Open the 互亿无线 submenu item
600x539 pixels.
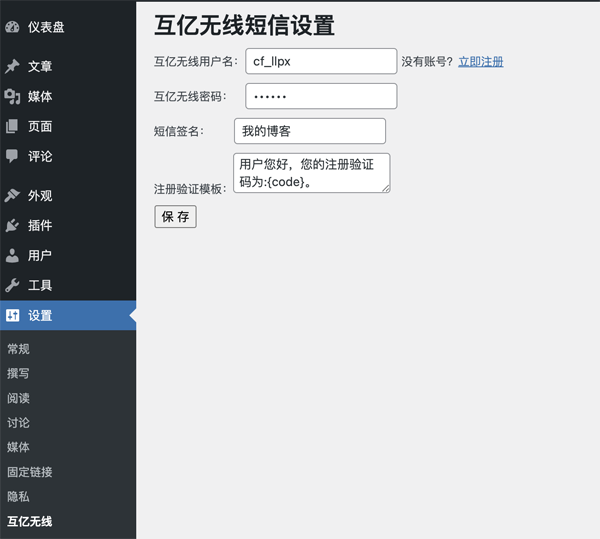pos(30,521)
